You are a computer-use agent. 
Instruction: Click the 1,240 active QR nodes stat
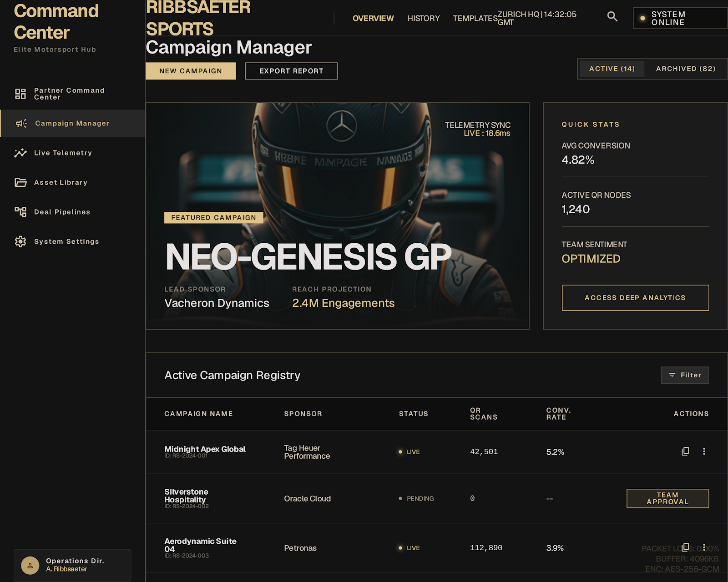point(576,209)
